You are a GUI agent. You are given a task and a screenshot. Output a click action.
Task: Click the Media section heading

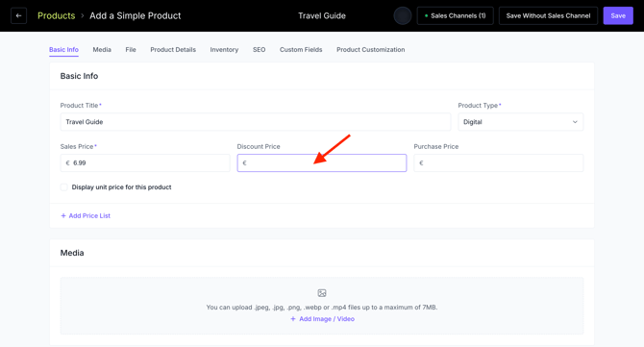[72, 253]
